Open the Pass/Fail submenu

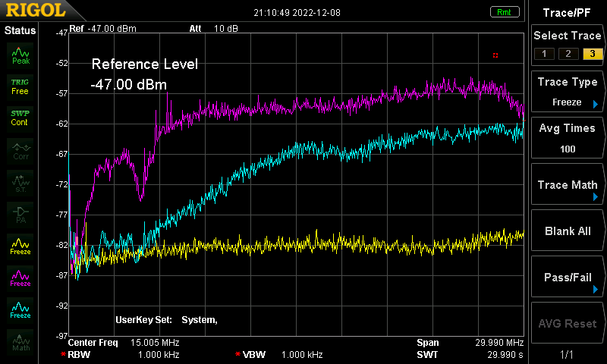[x=567, y=278]
